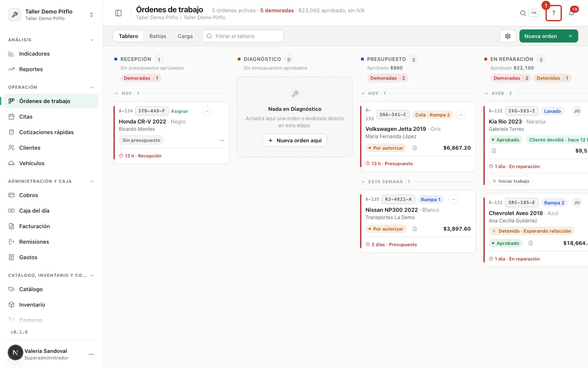Open board settings gear icon
The width and height of the screenshot is (588, 368).
[508, 36]
